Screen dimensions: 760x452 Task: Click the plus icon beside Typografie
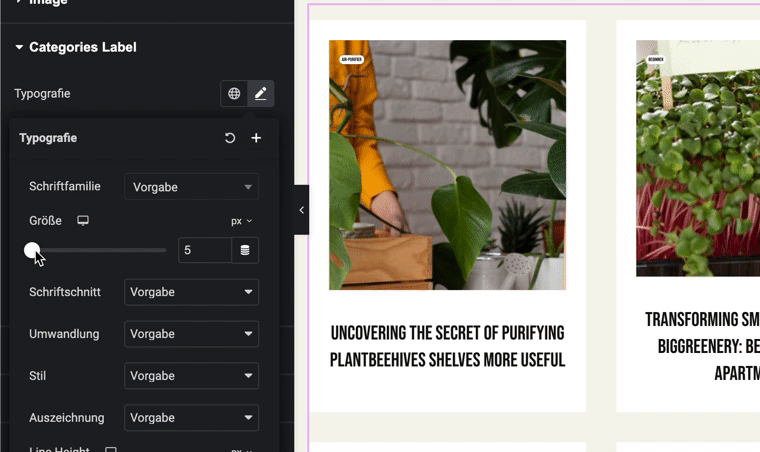[256, 138]
